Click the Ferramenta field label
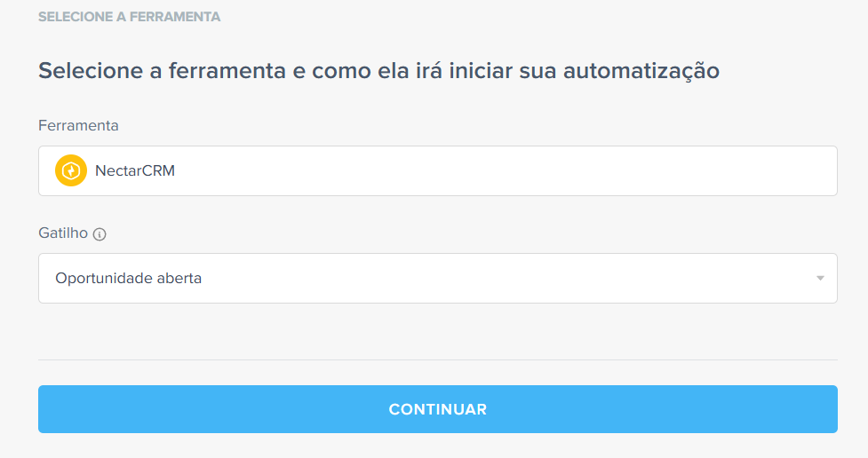 (x=78, y=125)
